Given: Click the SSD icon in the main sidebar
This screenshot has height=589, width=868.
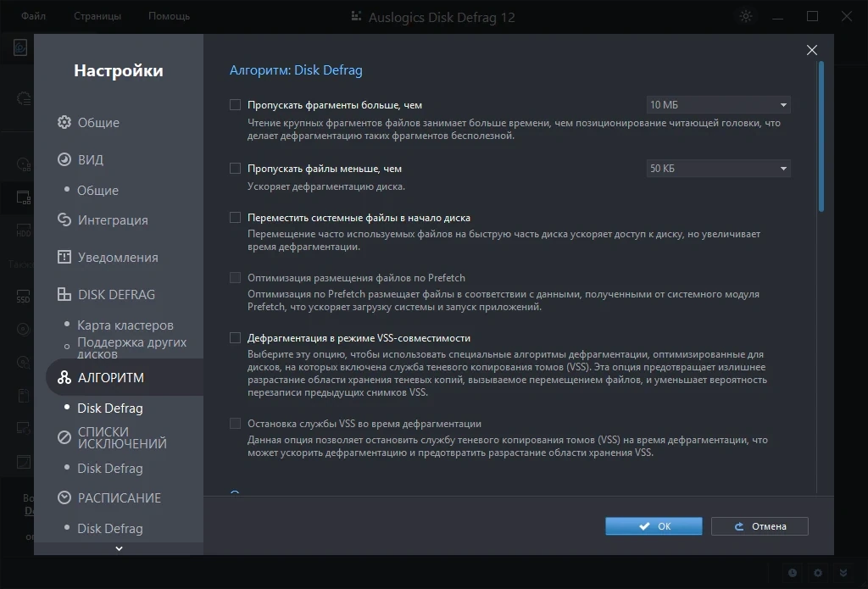Looking at the screenshot, I should 23,297.
